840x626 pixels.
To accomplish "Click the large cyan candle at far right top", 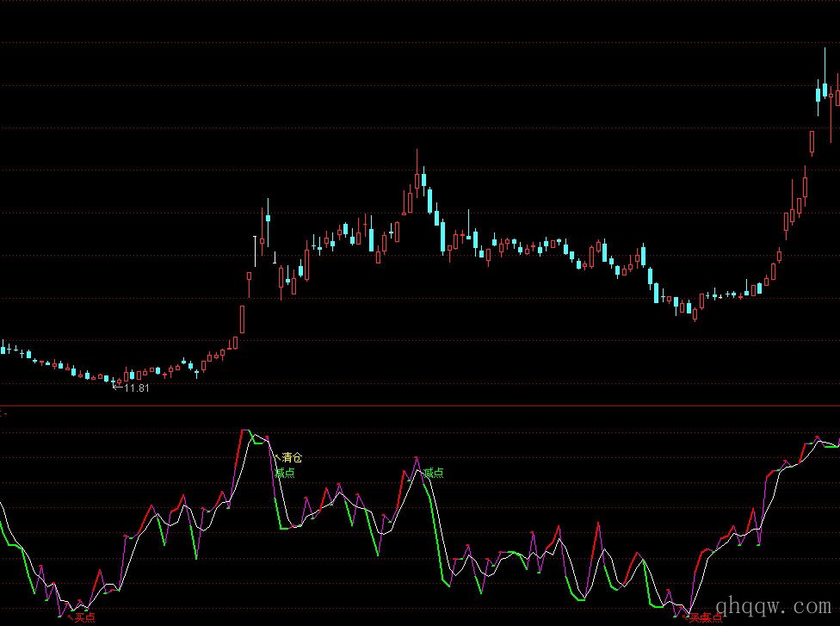I will tap(818, 94).
